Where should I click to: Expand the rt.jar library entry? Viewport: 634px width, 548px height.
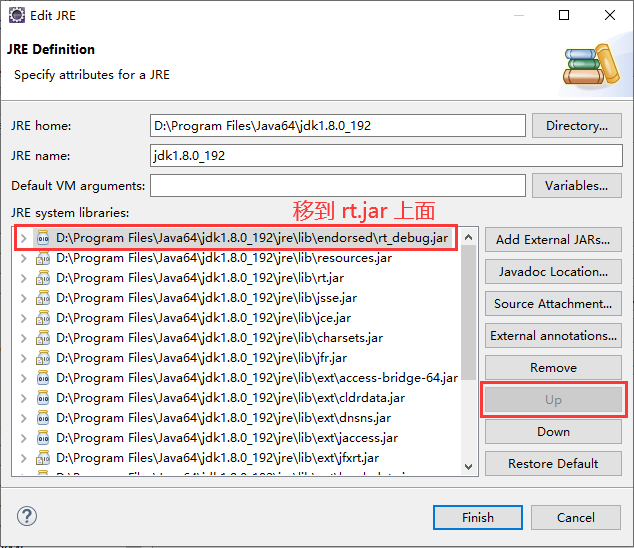click(24, 278)
